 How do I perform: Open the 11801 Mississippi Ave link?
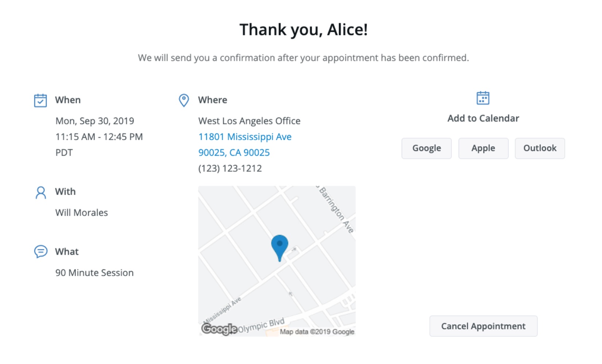pyautogui.click(x=245, y=137)
